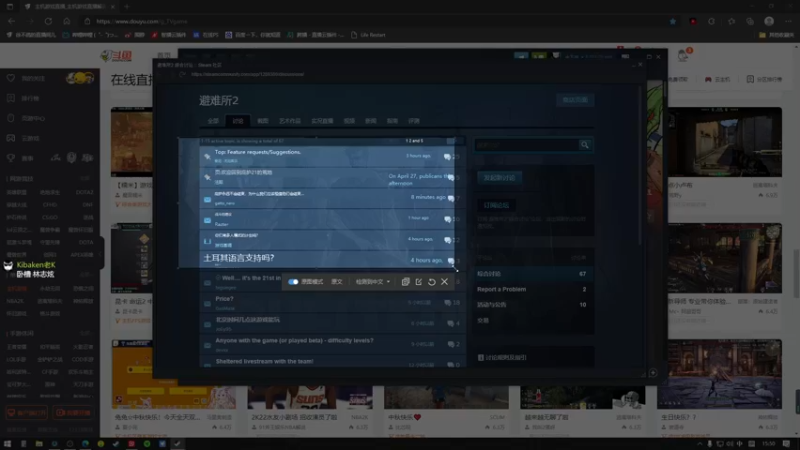This screenshot has height=450, width=800.
Task: Click the edit icon in translation toolbar
Action: pos(418,282)
